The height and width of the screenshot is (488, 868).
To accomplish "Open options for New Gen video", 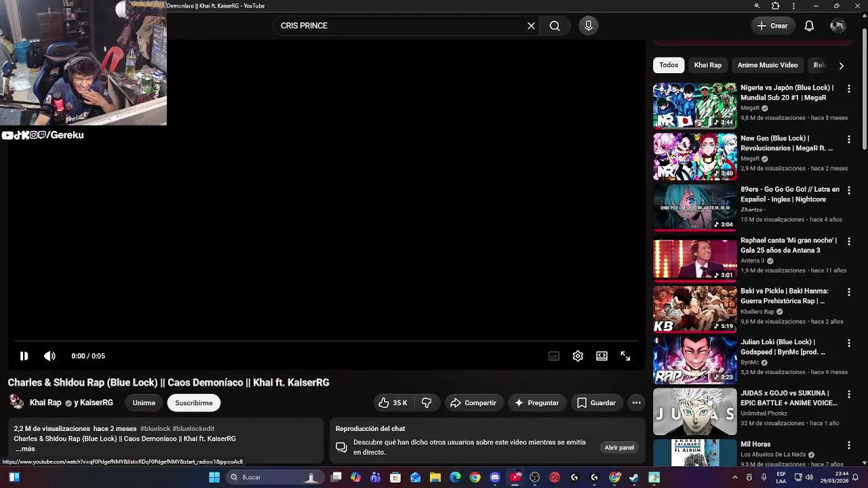I will [848, 139].
